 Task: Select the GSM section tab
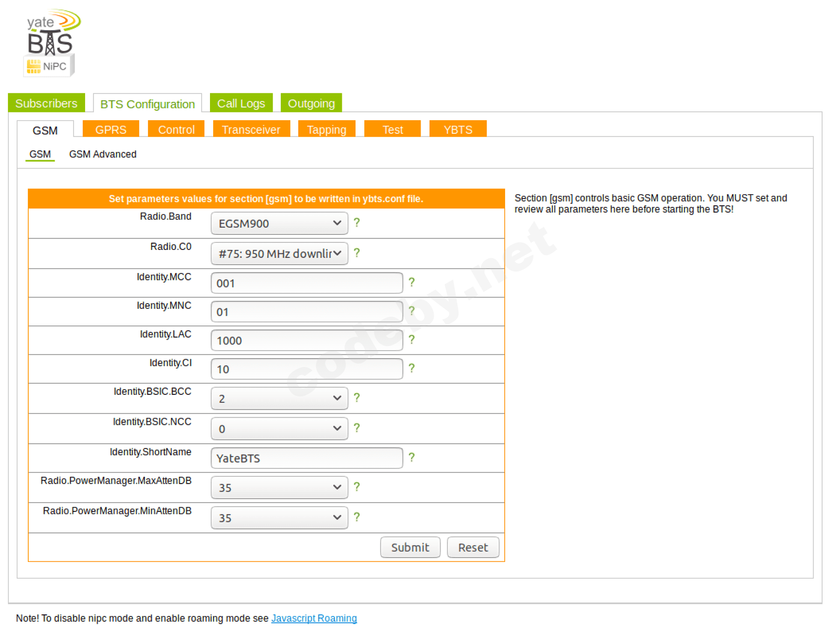click(45, 130)
